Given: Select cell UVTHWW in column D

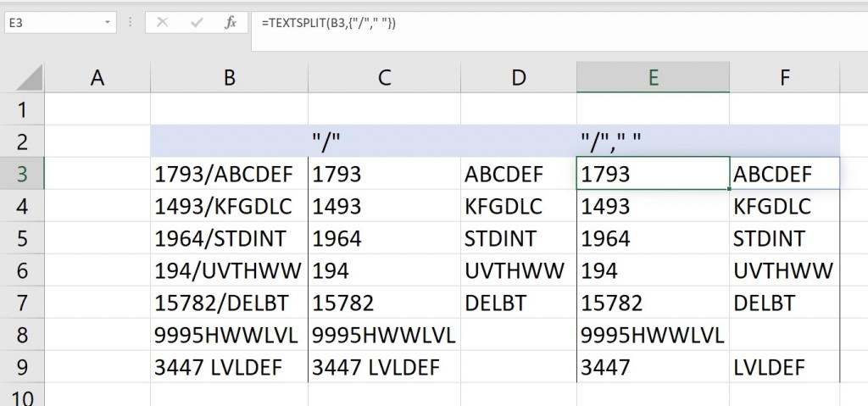Looking at the screenshot, I should (x=519, y=270).
